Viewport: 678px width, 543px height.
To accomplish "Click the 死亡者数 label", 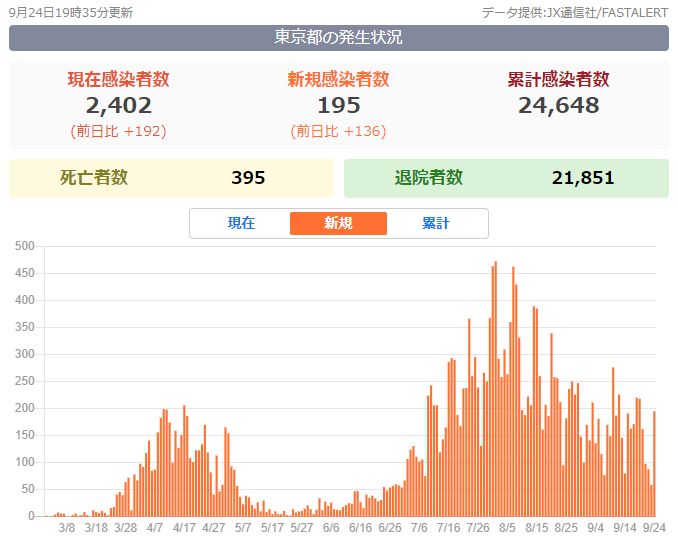I will 94,178.
